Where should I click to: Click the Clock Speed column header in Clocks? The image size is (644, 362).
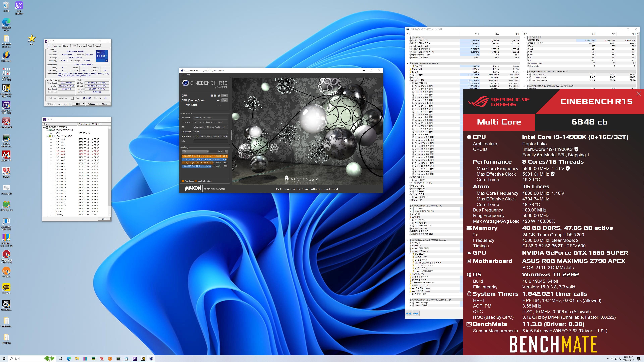coord(84,124)
